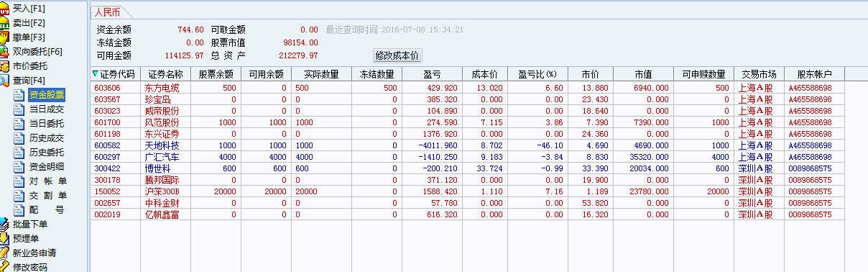The height and width of the screenshot is (272, 868).
Task: Collapse the 查询[F4] tree folder
Action: pyautogui.click(x=5, y=80)
